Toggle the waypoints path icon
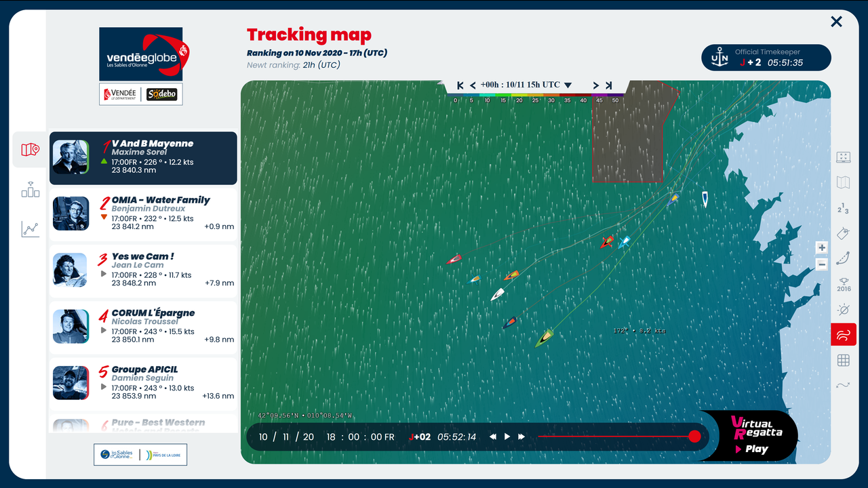 pyautogui.click(x=844, y=386)
